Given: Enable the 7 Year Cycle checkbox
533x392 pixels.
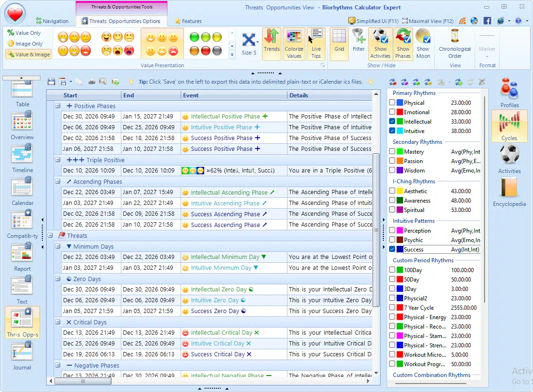Looking at the screenshot, I should tap(392, 307).
